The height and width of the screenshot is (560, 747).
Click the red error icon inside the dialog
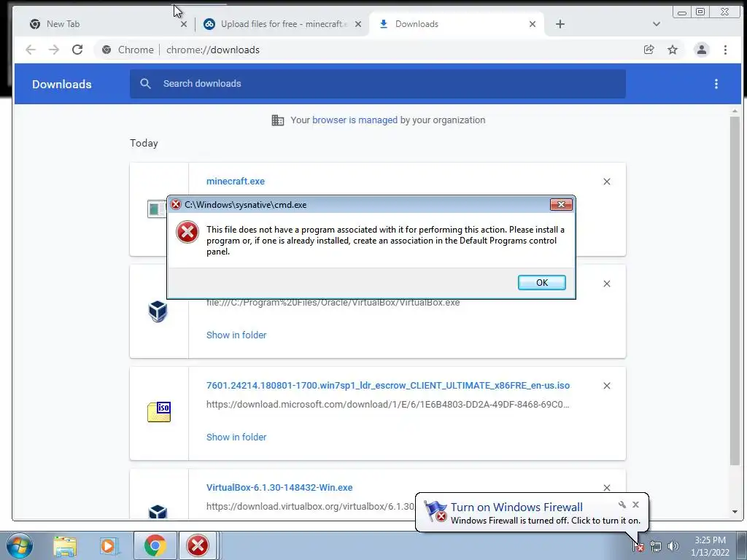pos(187,232)
